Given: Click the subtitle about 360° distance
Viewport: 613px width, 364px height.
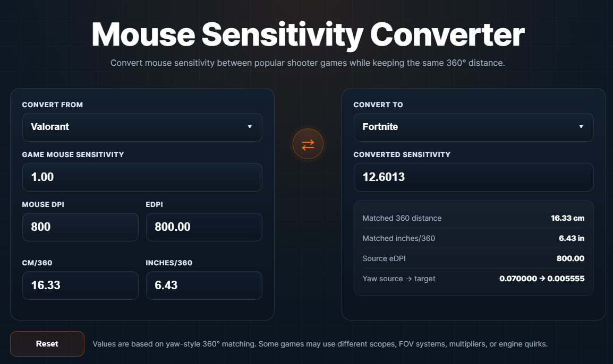Looking at the screenshot, I should [x=308, y=63].
